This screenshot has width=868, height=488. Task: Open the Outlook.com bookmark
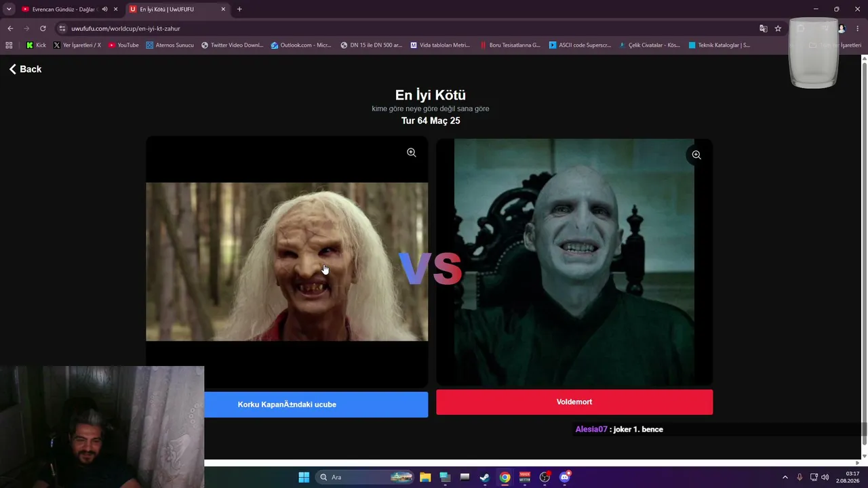coord(301,45)
